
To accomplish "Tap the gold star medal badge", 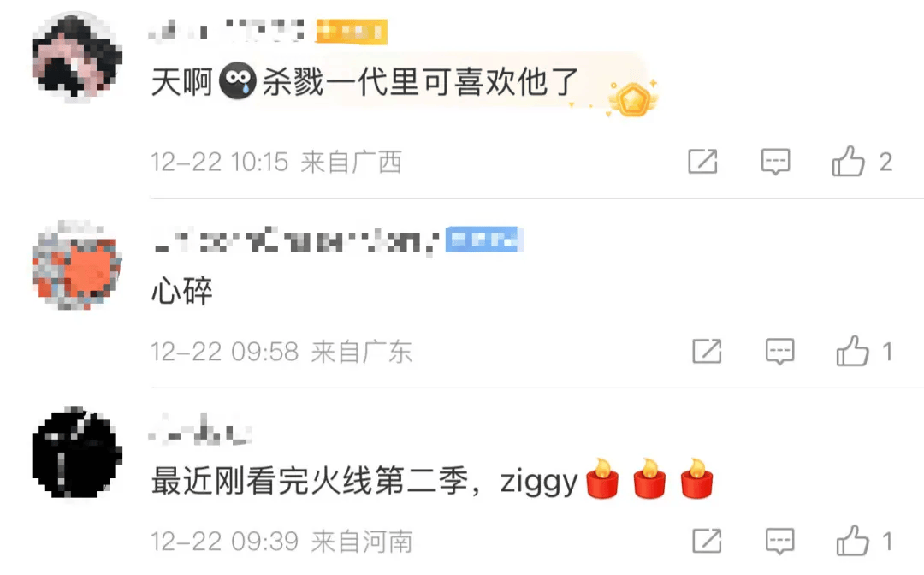I will [633, 98].
